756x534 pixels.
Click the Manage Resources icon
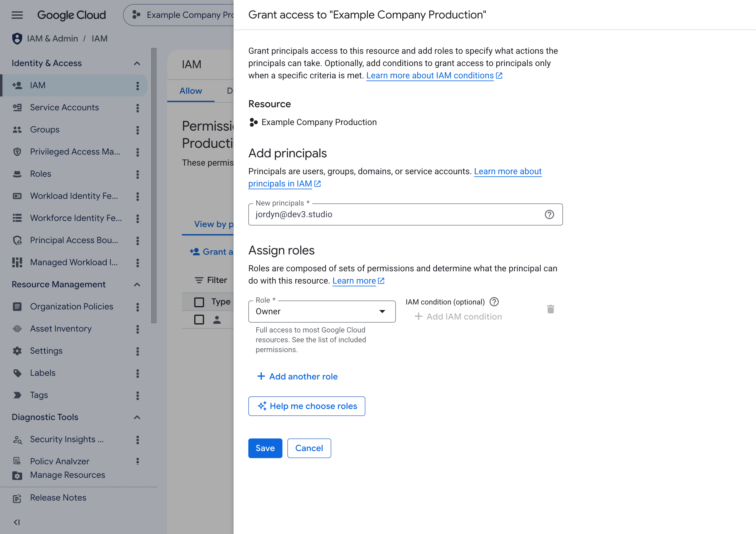17,475
